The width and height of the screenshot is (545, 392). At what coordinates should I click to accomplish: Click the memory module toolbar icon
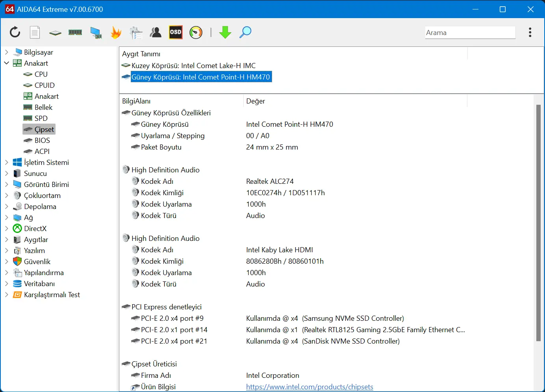75,32
